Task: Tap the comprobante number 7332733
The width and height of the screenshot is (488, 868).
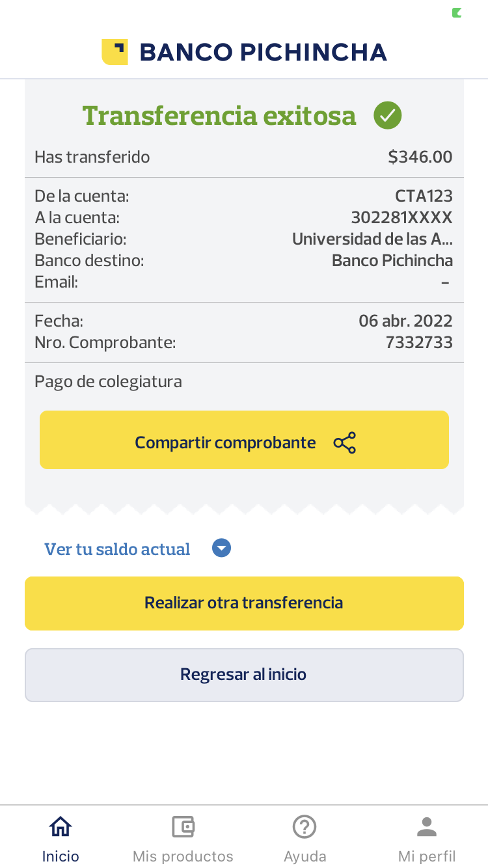Action: click(419, 342)
